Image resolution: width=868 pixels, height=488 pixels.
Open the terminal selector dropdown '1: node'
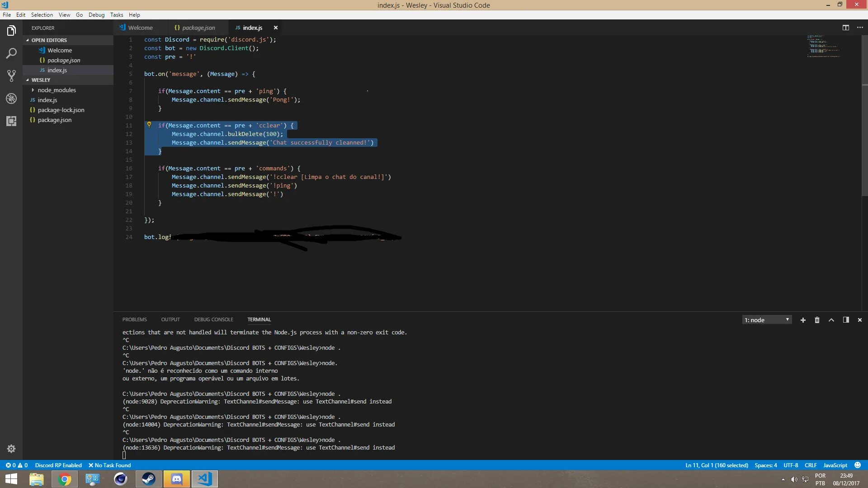click(x=767, y=320)
